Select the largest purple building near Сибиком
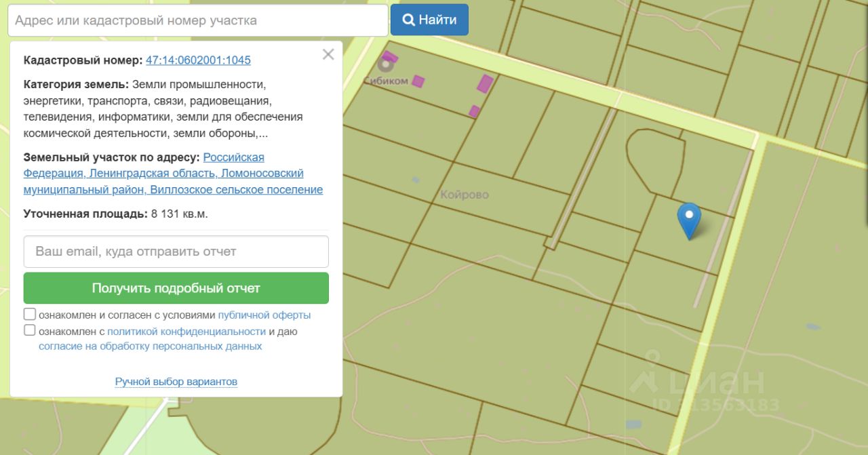Viewport: 868px width, 455px height. tap(485, 84)
